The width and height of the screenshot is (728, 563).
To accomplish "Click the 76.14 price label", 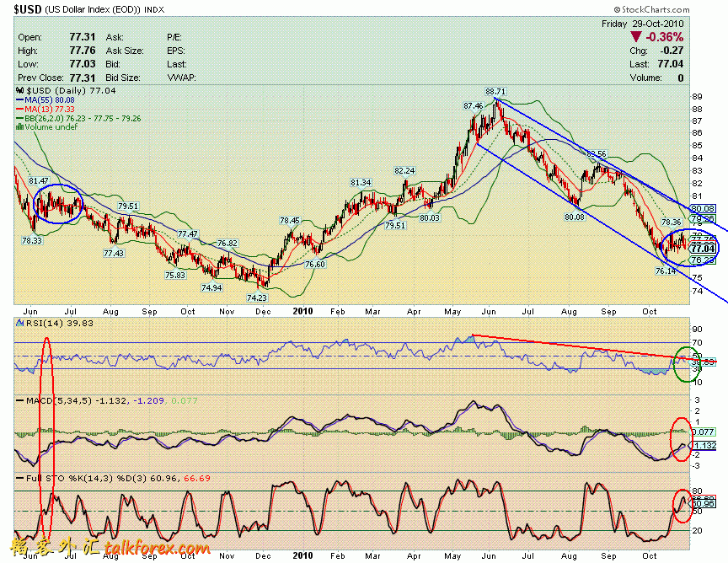I will click(x=666, y=271).
